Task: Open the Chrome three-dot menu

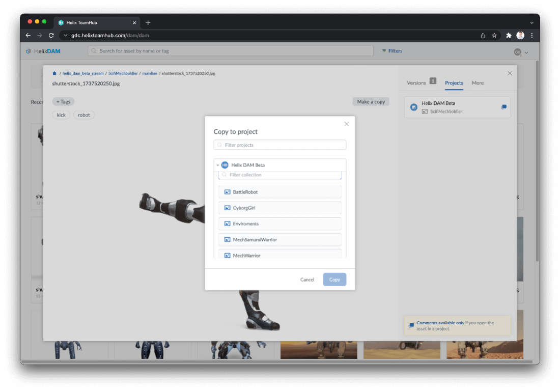Action: click(532, 35)
